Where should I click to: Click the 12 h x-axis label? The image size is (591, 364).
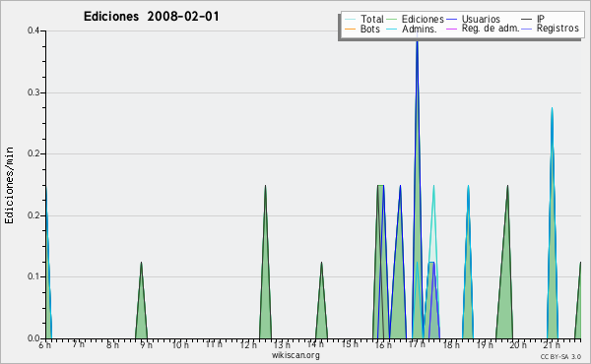(248, 344)
